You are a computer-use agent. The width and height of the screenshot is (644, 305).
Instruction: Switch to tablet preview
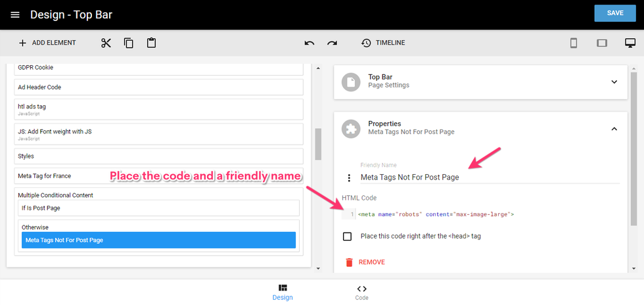[601, 43]
